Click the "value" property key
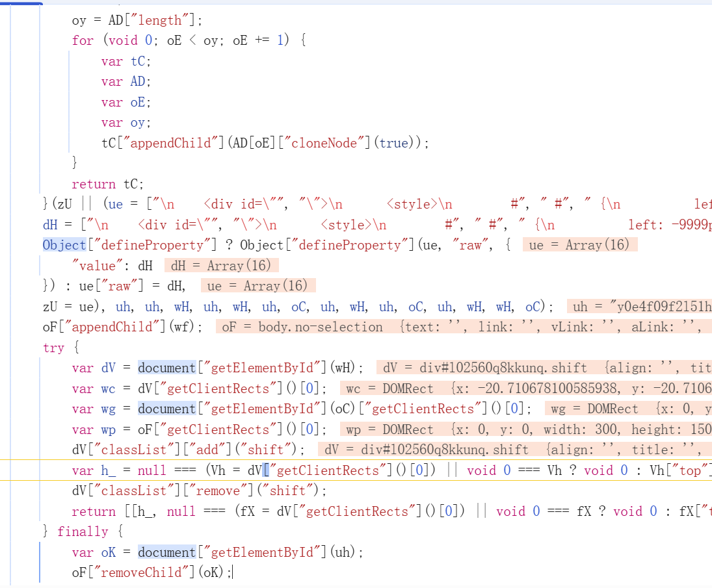 click(97, 266)
